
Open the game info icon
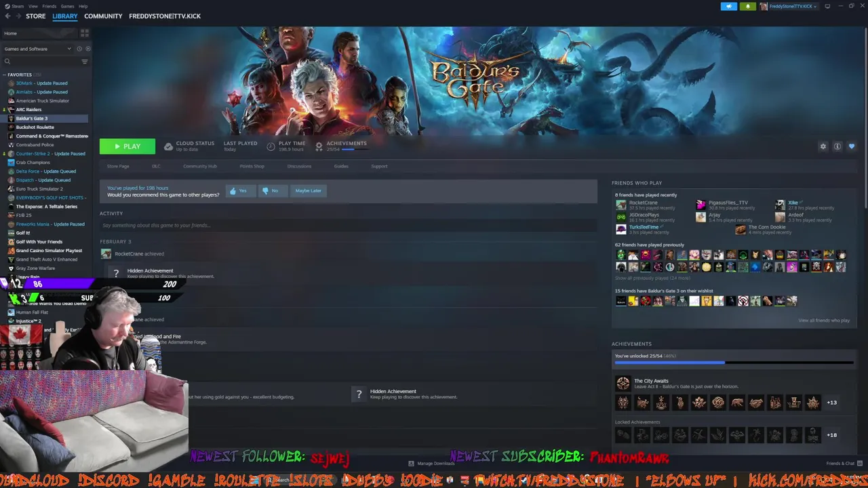tap(837, 146)
